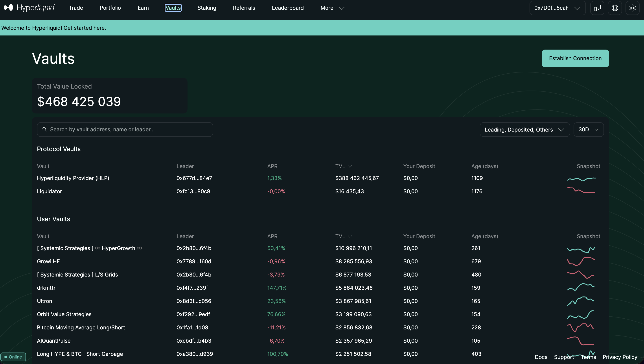Screen dimensions: 644x364
Task: Click leader address 0x677d...84e7
Action: tap(194, 178)
